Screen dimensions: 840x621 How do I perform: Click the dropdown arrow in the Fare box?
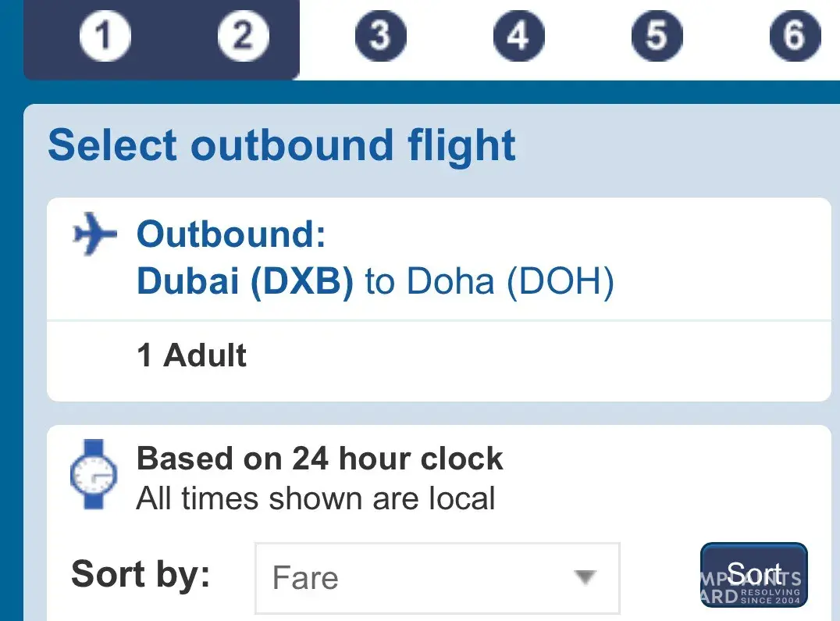click(584, 578)
